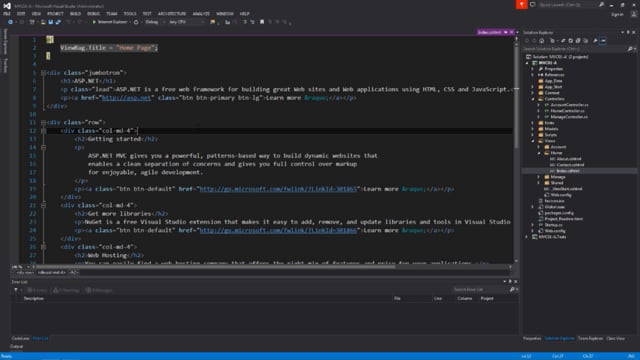Image resolution: width=640 pixels, height=360 pixels.
Task: Click the Error List filter funnel icon
Action: point(16,290)
